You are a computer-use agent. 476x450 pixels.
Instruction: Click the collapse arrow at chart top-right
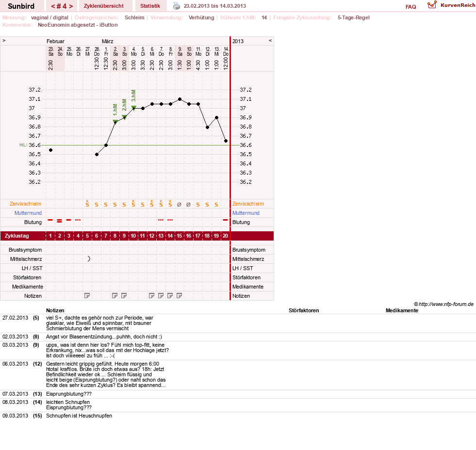(x=270, y=41)
